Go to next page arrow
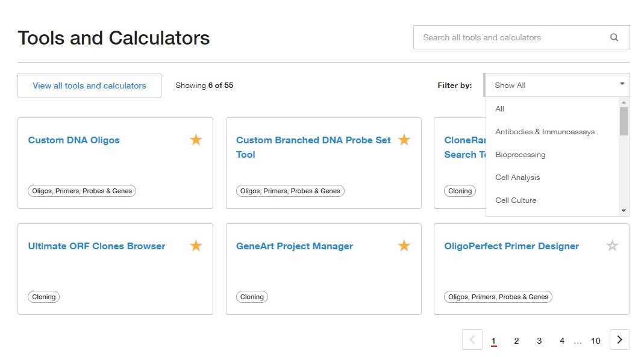 pos(620,340)
